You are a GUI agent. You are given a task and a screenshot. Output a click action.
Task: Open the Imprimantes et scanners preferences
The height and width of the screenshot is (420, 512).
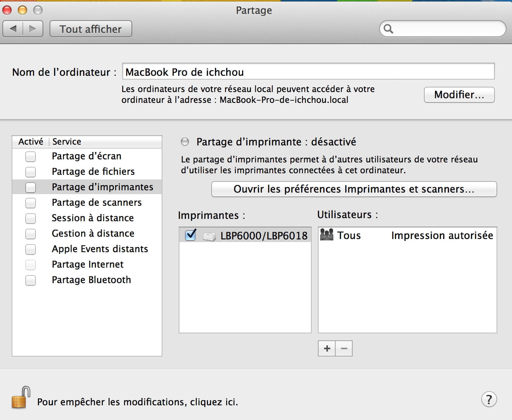click(x=354, y=189)
